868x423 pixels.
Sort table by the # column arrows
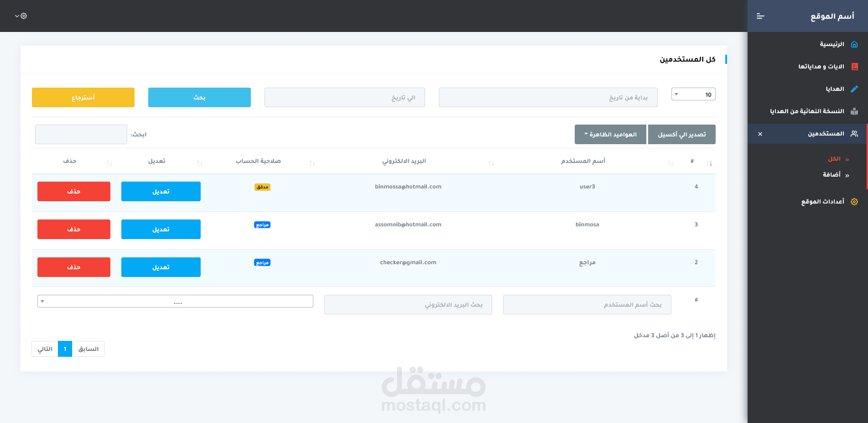pyautogui.click(x=709, y=163)
